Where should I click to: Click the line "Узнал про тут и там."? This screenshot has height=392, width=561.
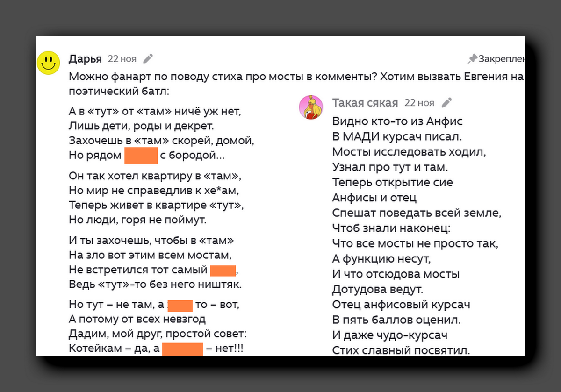390,167
